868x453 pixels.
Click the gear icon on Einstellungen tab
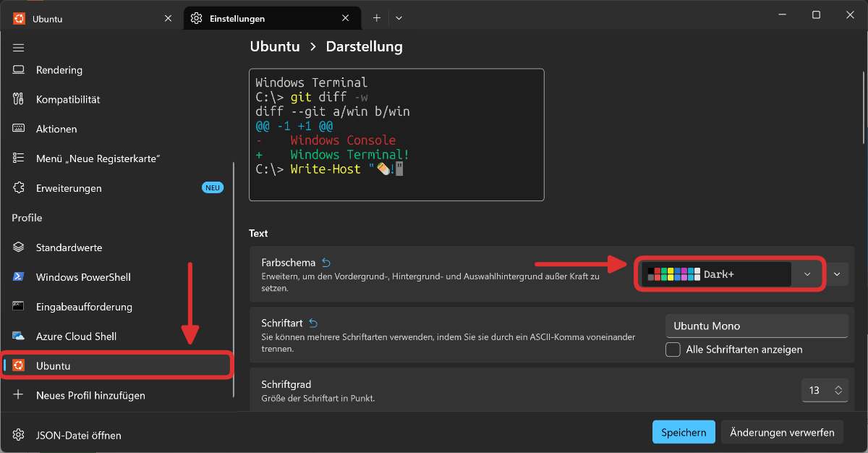(x=196, y=19)
